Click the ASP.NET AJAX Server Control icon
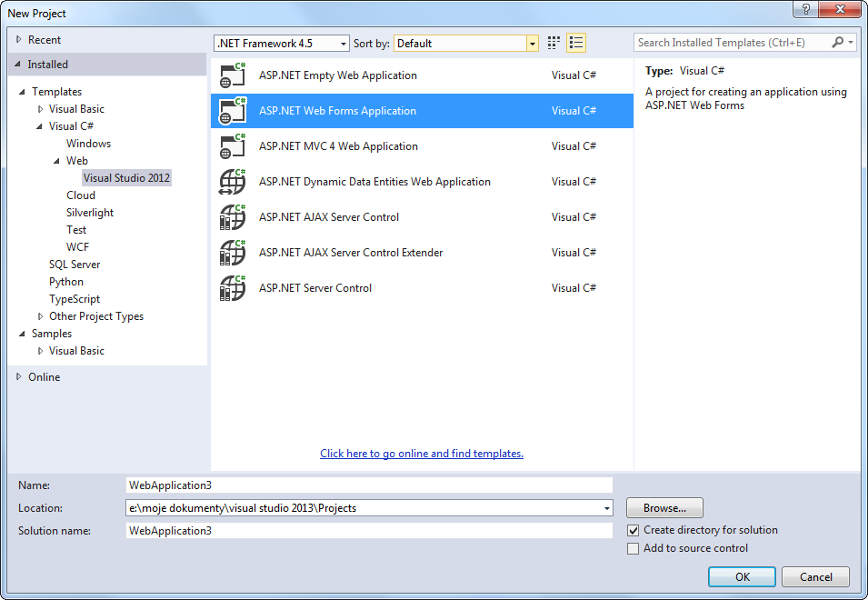The height and width of the screenshot is (600, 868). pyautogui.click(x=233, y=217)
